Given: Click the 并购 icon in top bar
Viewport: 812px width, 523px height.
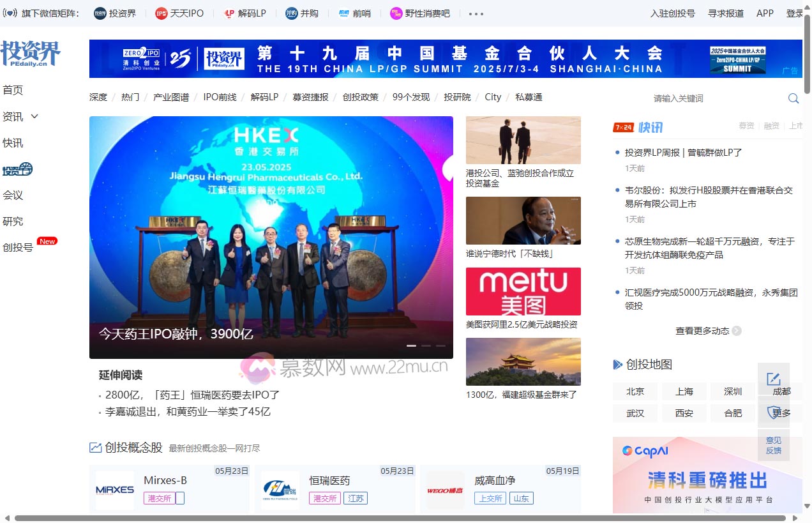Looking at the screenshot, I should click(292, 13).
